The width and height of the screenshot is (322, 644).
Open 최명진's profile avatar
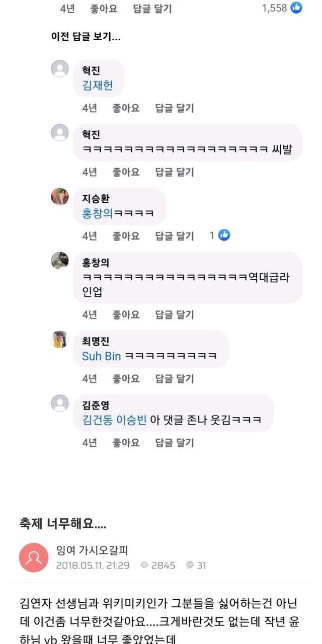60,340
